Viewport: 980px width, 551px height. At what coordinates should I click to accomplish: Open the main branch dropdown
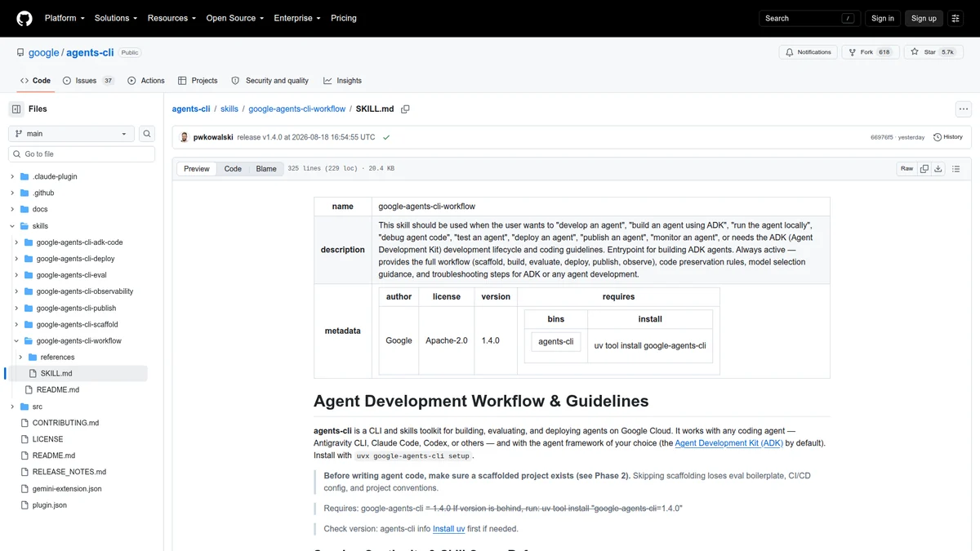click(71, 133)
